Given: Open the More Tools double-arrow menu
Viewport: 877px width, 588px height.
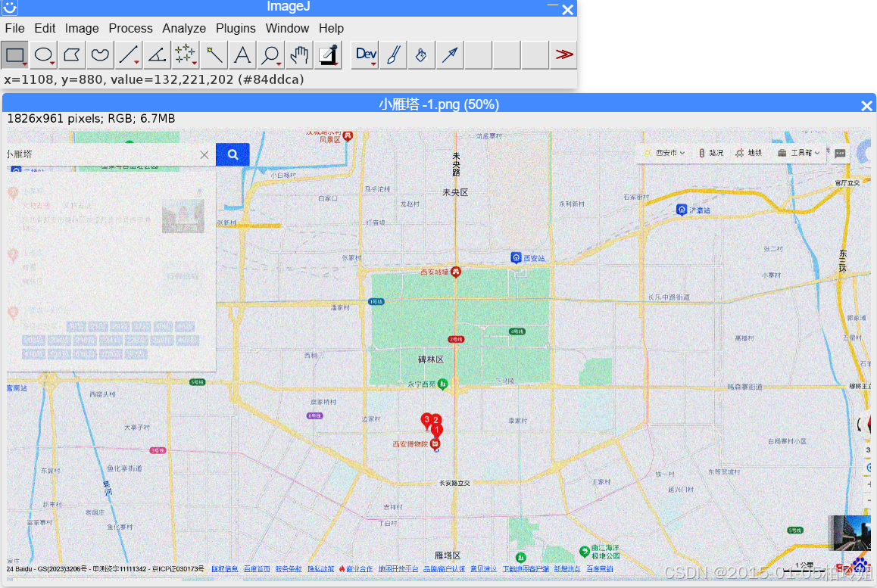Looking at the screenshot, I should tap(563, 54).
